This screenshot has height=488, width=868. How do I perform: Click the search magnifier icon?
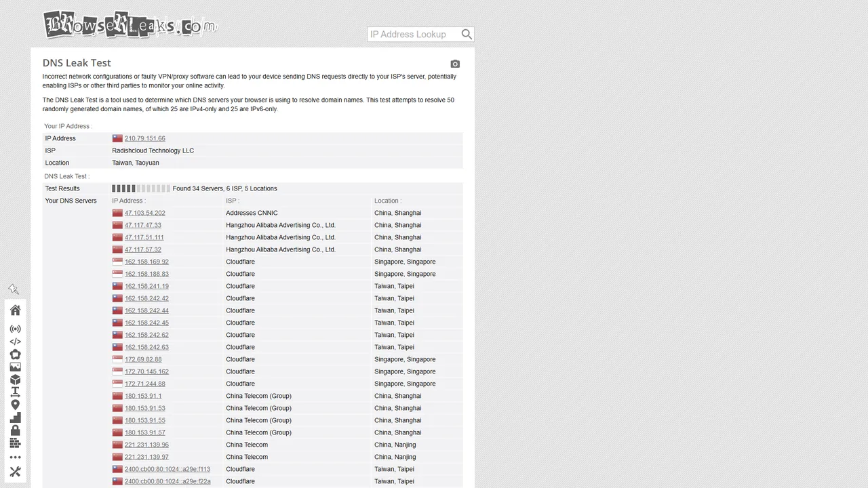(467, 34)
